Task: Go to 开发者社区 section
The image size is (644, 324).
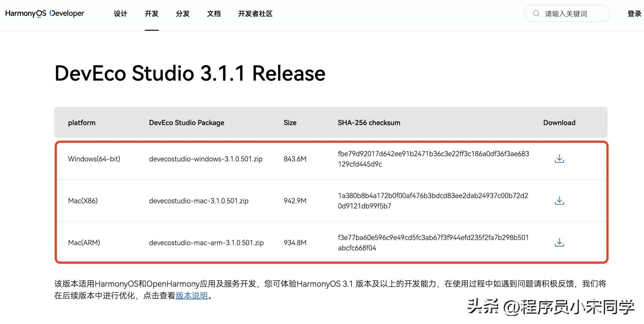Action: (x=255, y=14)
